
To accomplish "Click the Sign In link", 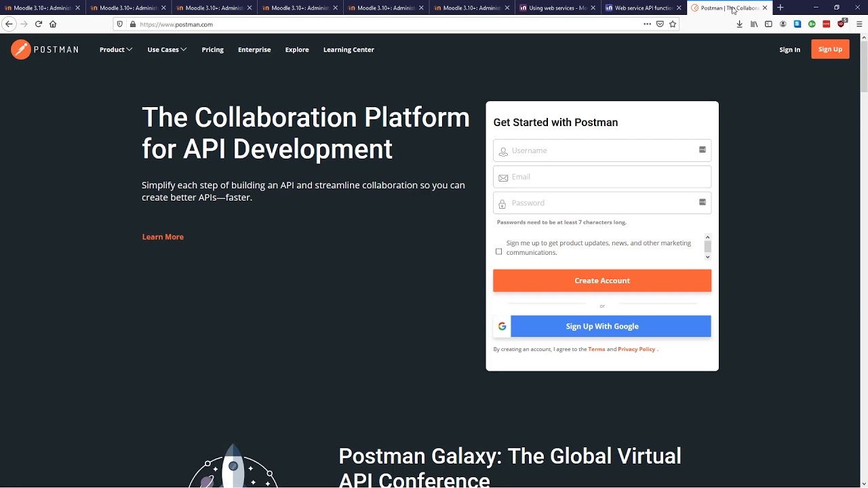I will tap(789, 49).
